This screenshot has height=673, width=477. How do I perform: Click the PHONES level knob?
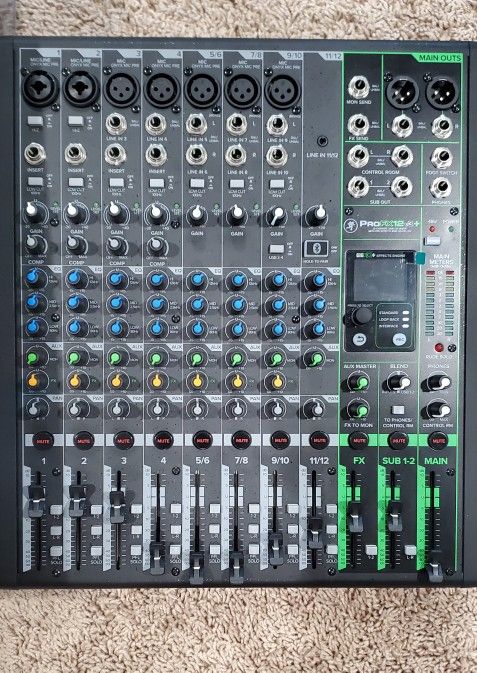tap(439, 382)
